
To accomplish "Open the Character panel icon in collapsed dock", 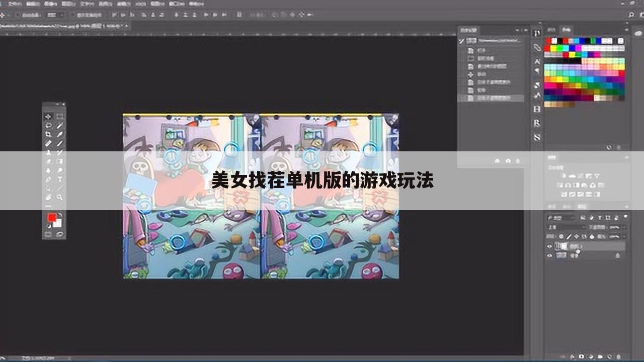I will pyautogui.click(x=537, y=61).
